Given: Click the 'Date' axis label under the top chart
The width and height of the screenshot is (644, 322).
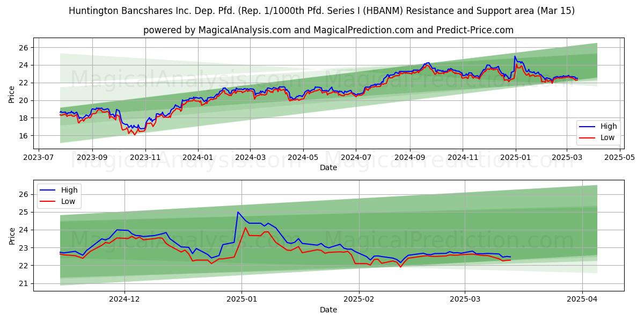Looking at the screenshot, I should [x=328, y=167].
